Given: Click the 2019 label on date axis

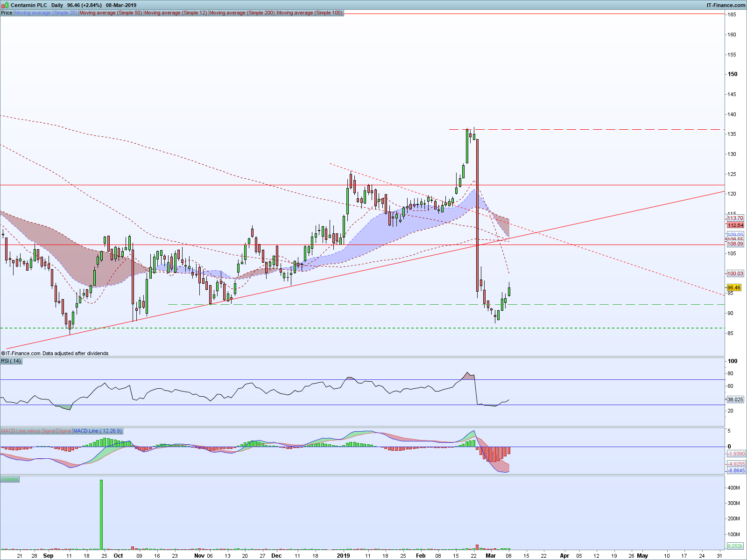Looking at the screenshot, I should (x=343, y=555).
